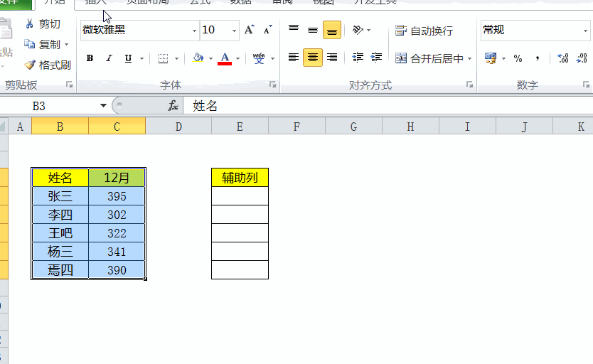Open borders dropdown arrow
The image size is (593, 364).
click(x=176, y=58)
